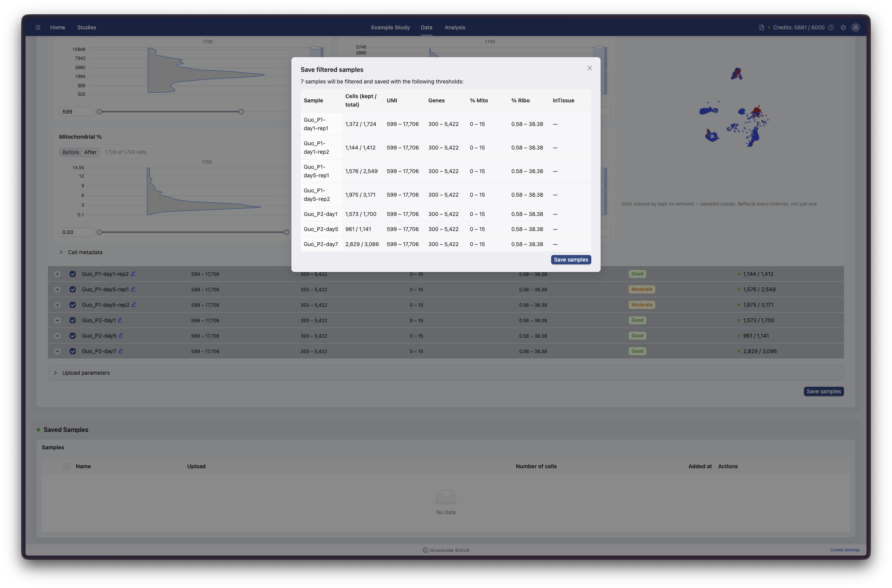Screen dimensions: 892x588
Task: Go to Home in top navigation
Action: click(x=58, y=27)
